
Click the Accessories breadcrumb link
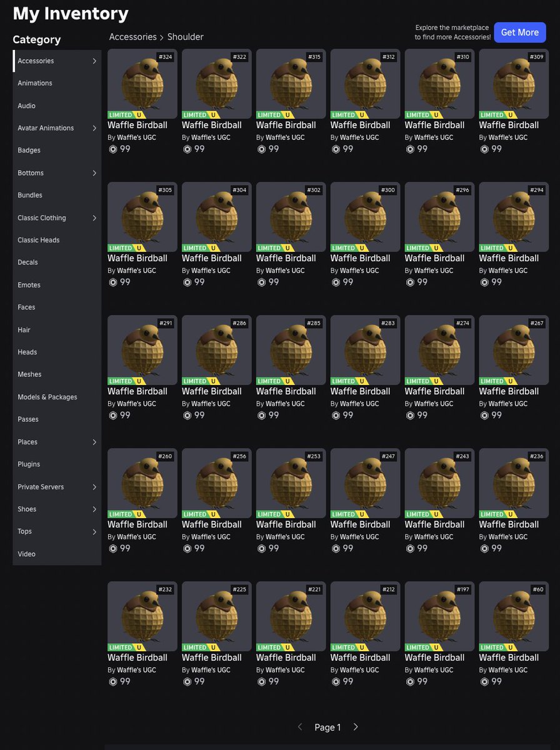133,37
